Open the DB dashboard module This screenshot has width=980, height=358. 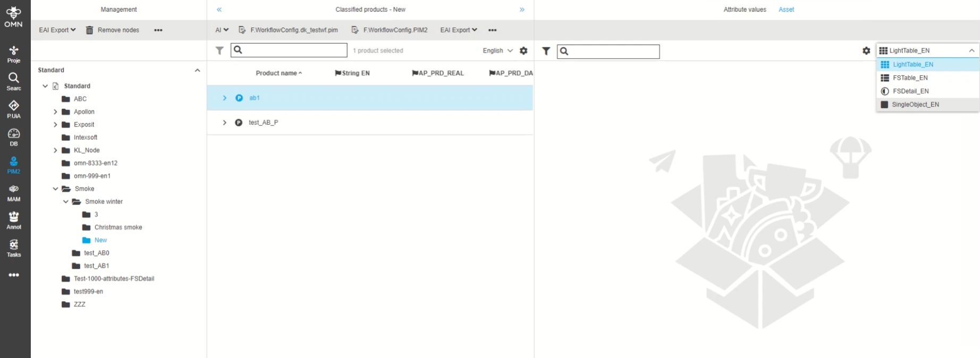(x=14, y=137)
